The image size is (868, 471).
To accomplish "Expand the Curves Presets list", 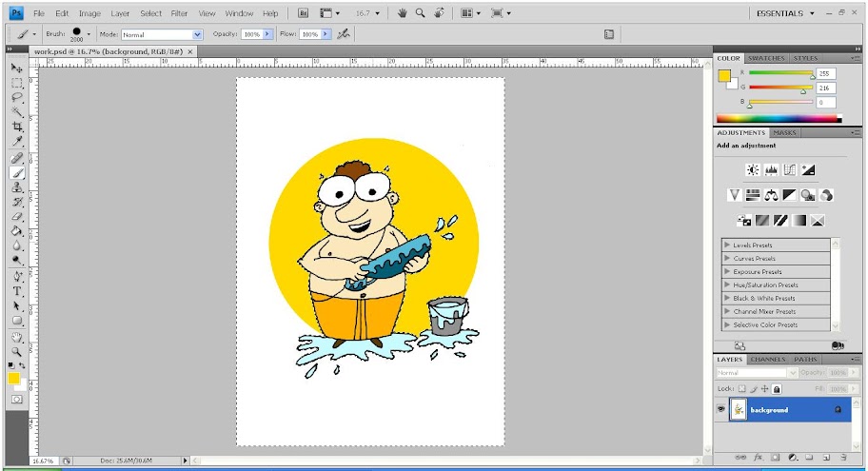I will click(727, 258).
